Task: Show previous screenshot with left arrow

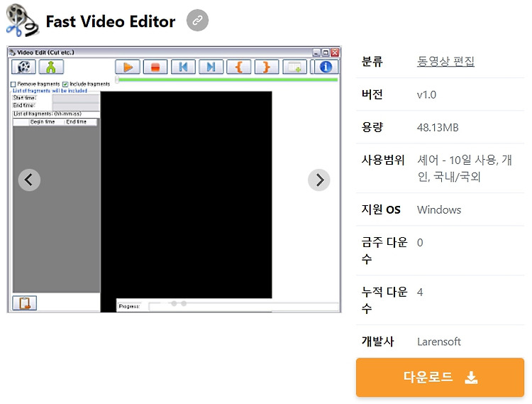Action: pyautogui.click(x=29, y=180)
